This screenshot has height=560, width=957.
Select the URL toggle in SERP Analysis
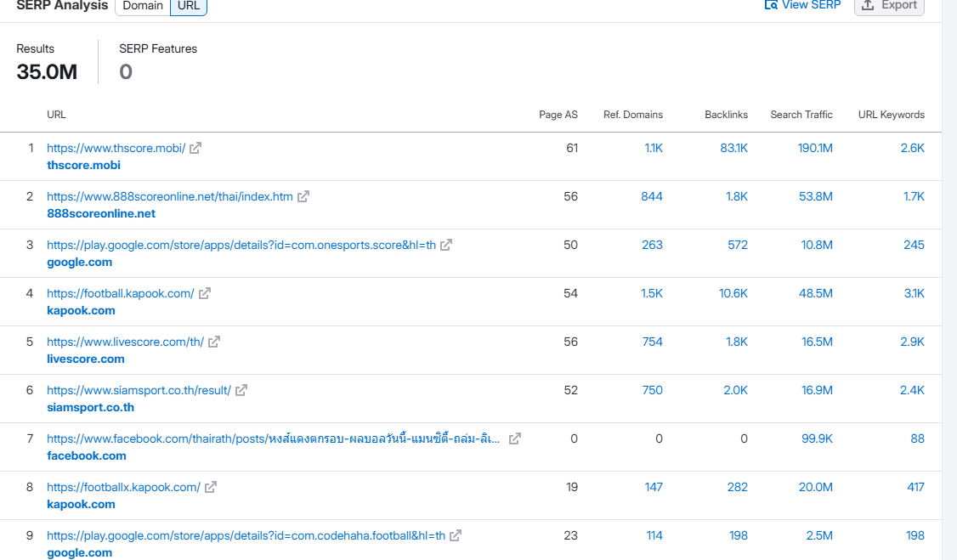pos(189,6)
